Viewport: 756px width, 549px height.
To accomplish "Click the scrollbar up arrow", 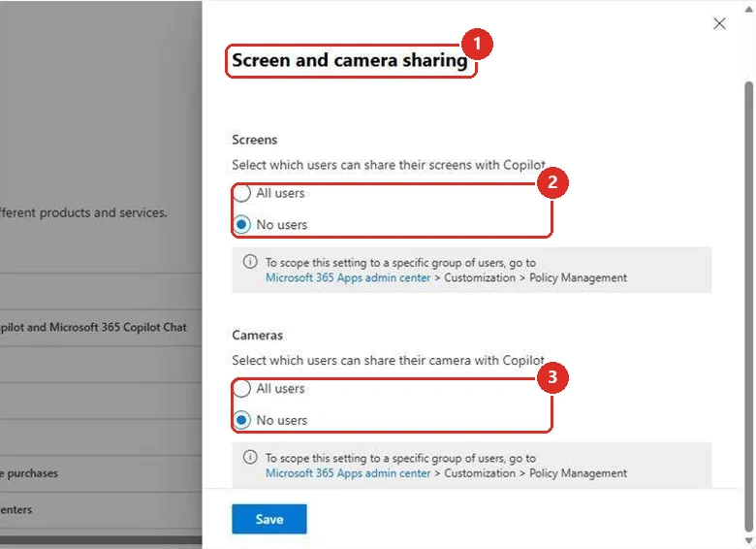I will click(x=749, y=9).
